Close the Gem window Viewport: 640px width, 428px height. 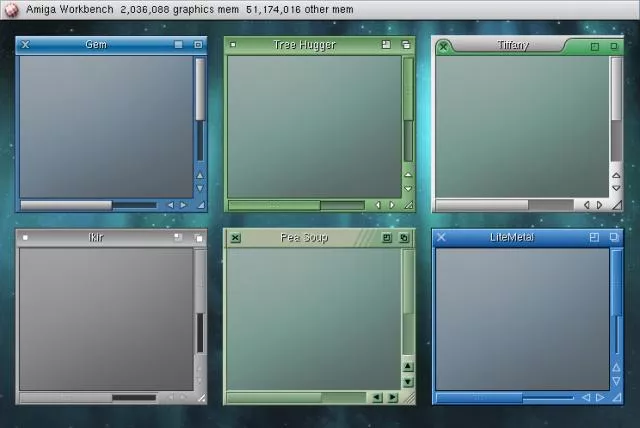(25, 45)
